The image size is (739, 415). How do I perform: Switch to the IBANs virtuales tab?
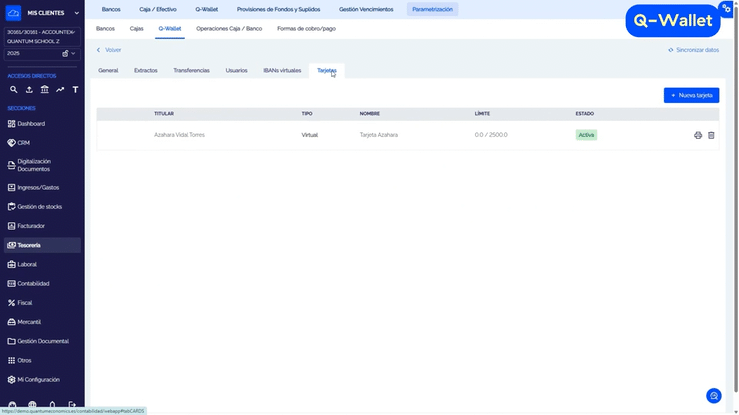[x=282, y=71]
